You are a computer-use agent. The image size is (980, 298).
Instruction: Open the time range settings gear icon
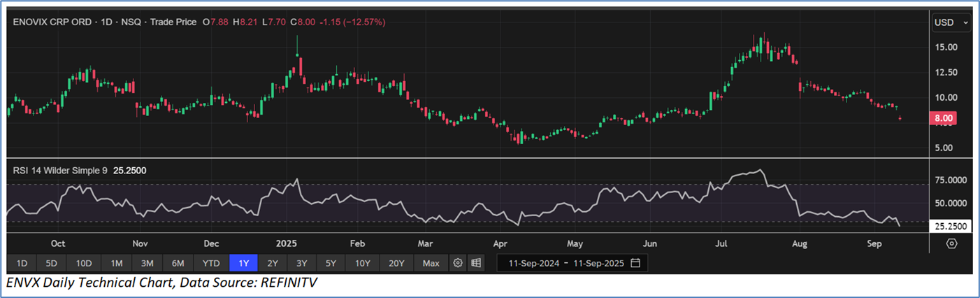[458, 263]
